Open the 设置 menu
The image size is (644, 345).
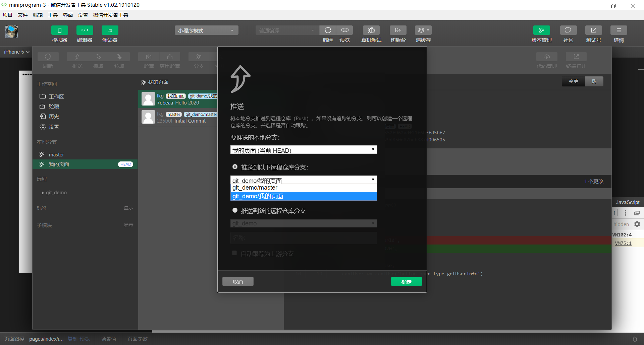click(83, 15)
